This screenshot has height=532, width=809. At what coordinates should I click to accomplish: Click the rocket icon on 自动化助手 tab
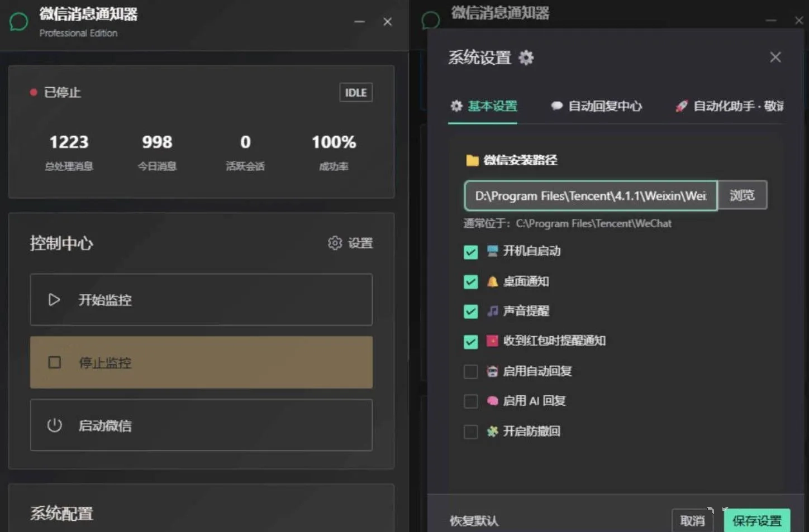click(681, 106)
